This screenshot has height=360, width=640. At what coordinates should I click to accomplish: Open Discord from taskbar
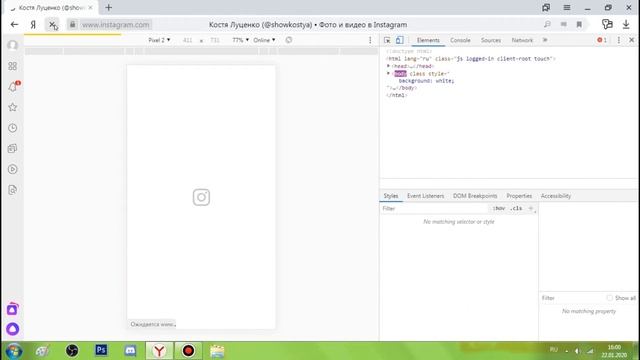click(x=130, y=351)
